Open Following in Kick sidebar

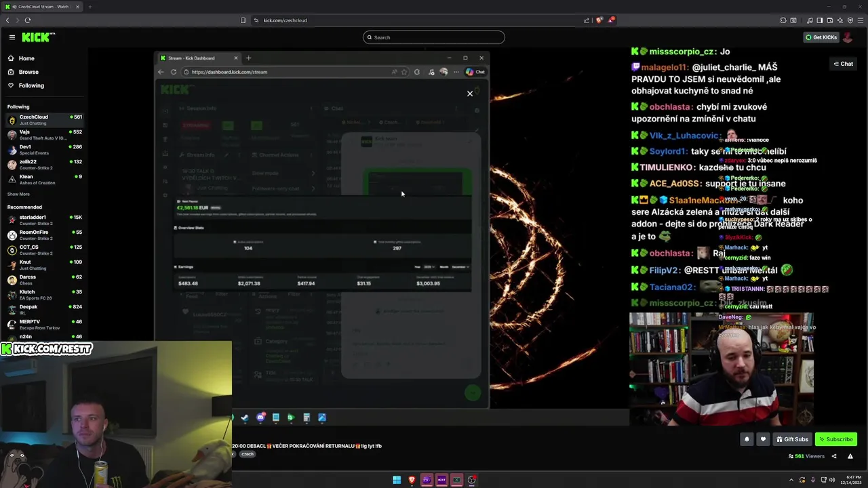31,85
